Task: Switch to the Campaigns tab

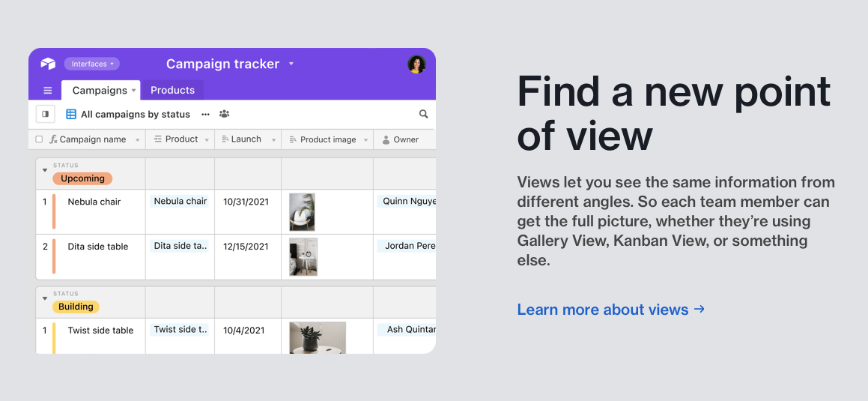Action: (100, 90)
